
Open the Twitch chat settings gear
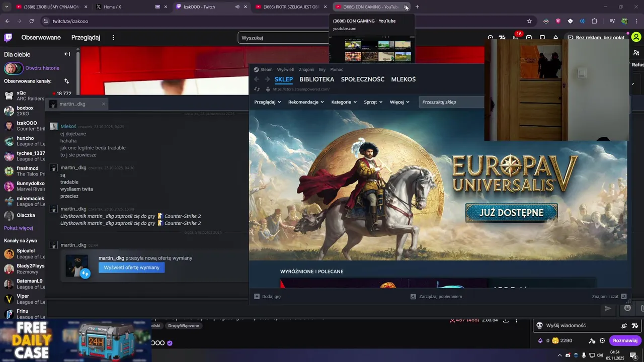602,340
